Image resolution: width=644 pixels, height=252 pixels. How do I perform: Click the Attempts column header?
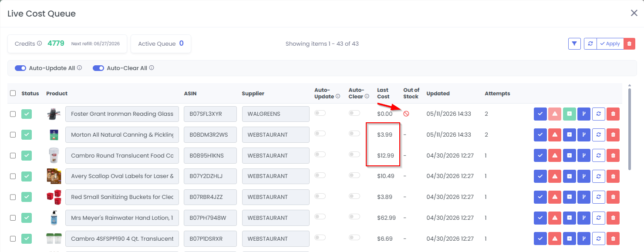click(x=497, y=94)
